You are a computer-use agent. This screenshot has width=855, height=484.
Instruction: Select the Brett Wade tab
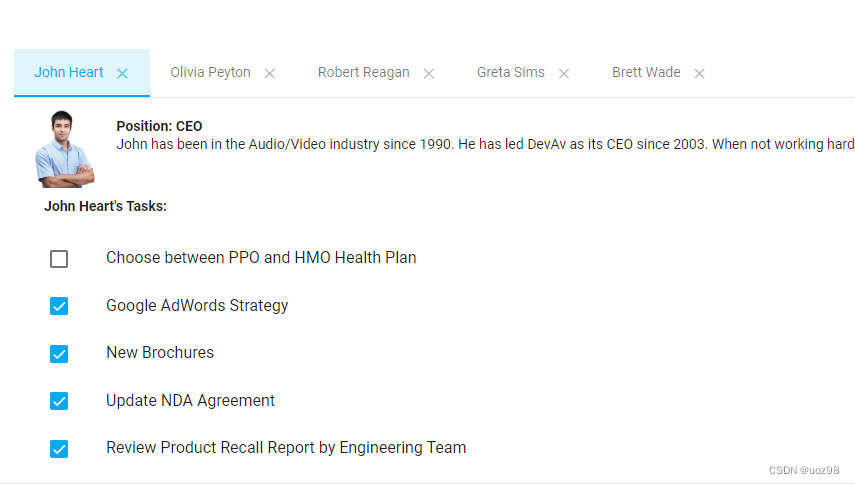(x=646, y=72)
